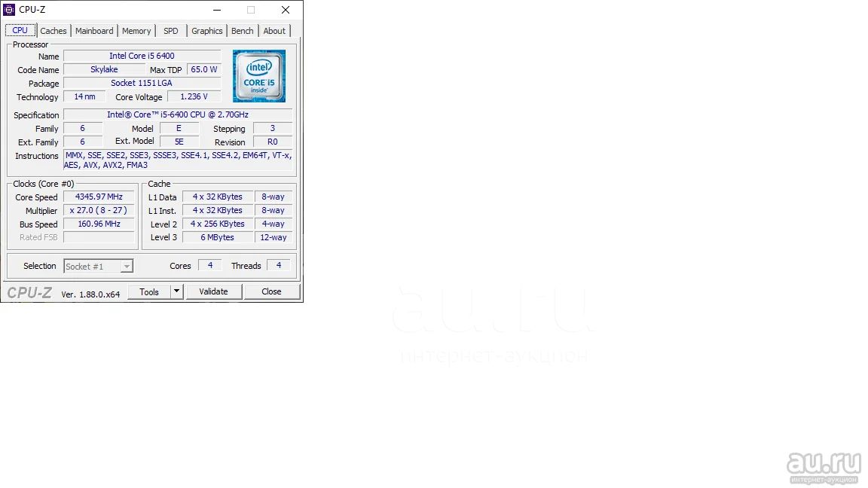Click the empty Rated FSB field

pyautogui.click(x=99, y=237)
